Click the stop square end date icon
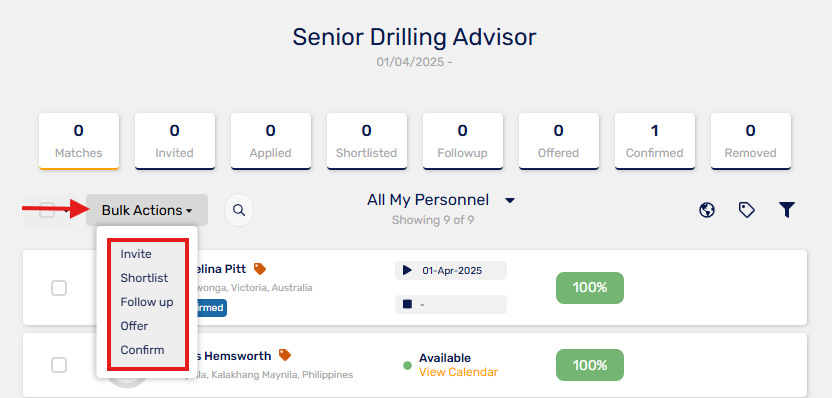Image resolution: width=832 pixels, height=398 pixels. pos(407,304)
